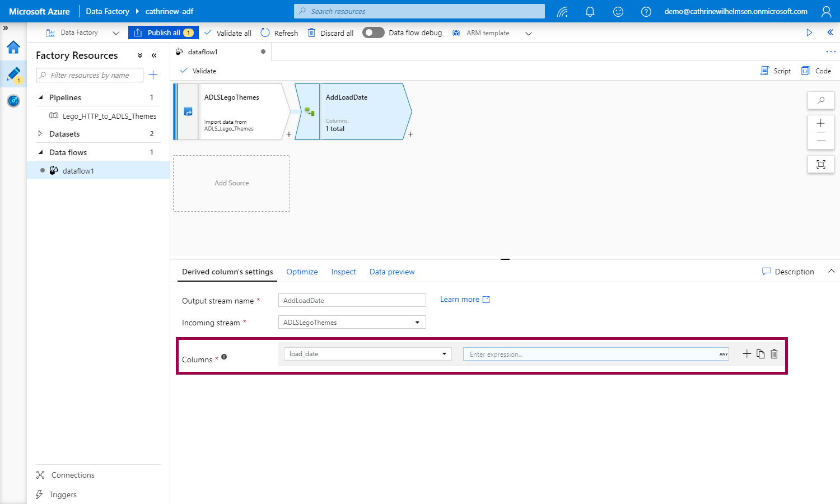Open the Monitor icon in left sidebar
The height and width of the screenshot is (504, 840).
click(x=13, y=101)
